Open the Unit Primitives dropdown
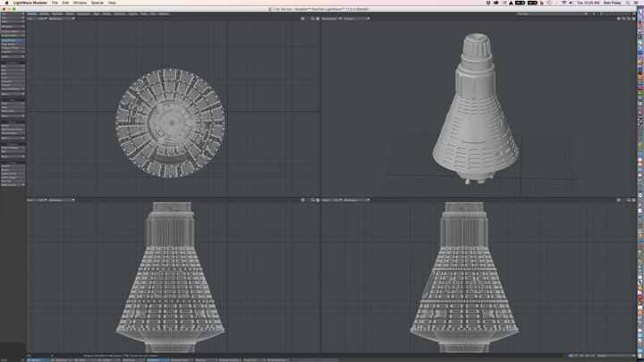644x362 pixels. (x=13, y=88)
